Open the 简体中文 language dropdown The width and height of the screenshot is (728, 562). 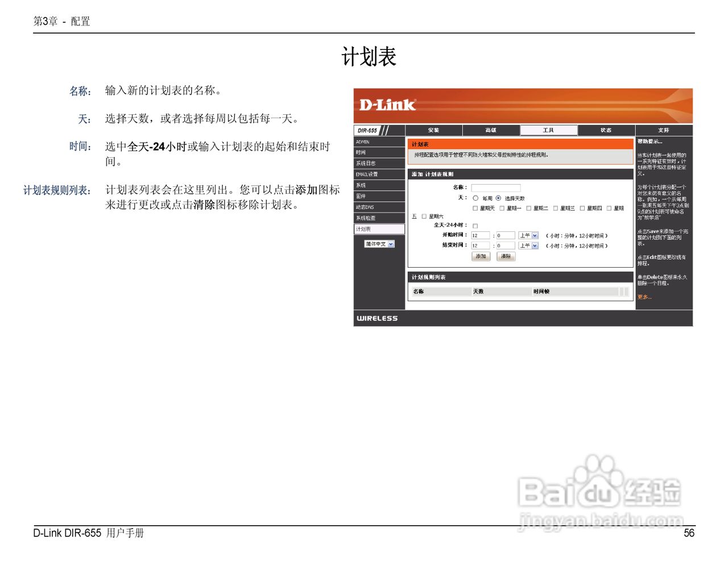click(x=379, y=244)
